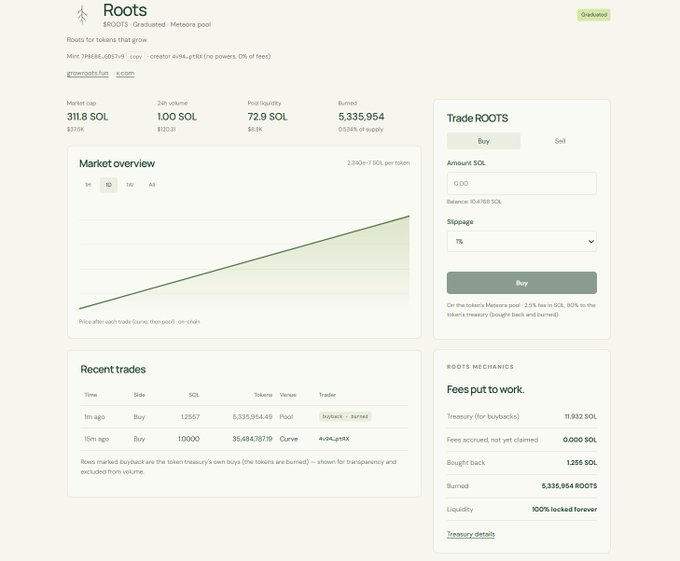680x561 pixels.
Task: Select the All chart range
Action: (x=152, y=185)
